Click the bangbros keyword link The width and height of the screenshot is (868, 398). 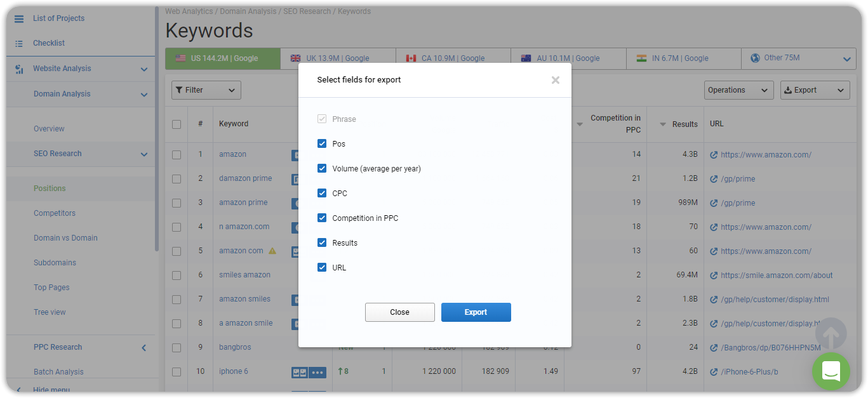pyautogui.click(x=235, y=347)
